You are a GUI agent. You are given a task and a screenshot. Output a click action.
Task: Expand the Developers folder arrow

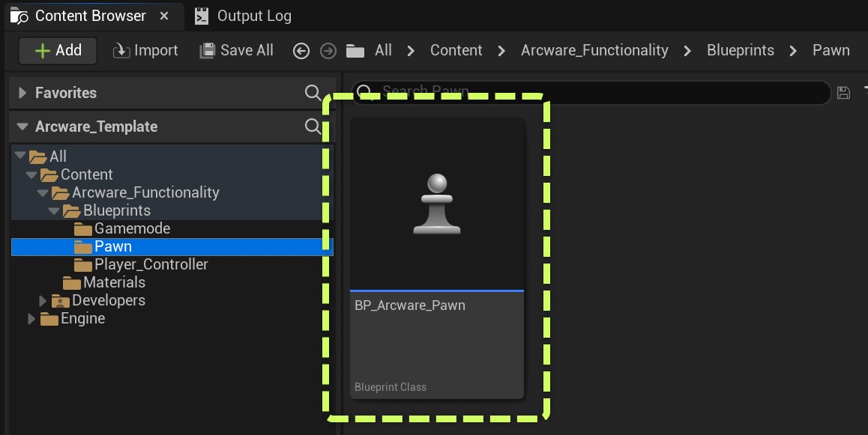(x=43, y=301)
